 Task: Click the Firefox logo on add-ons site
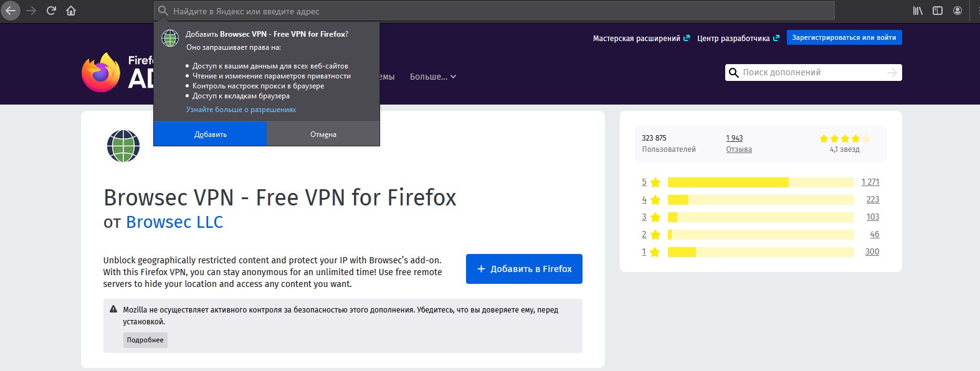[101, 73]
